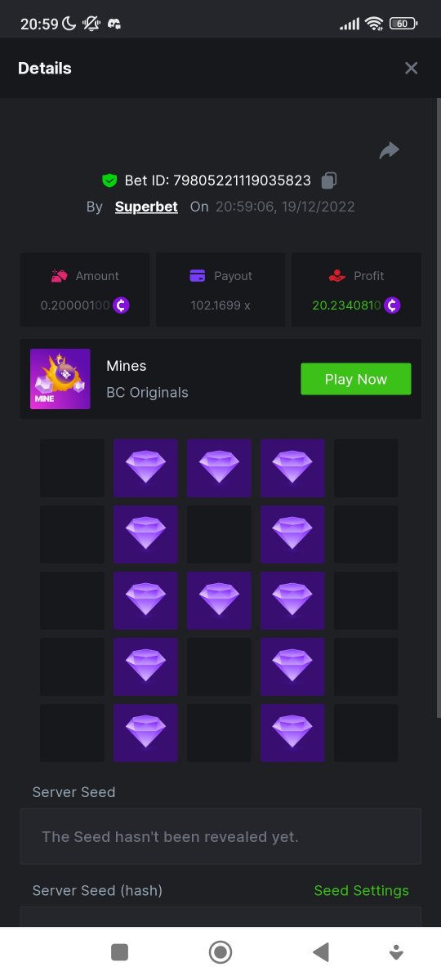441x980 pixels.
Task: Open the Seed Settings link
Action: point(362,890)
